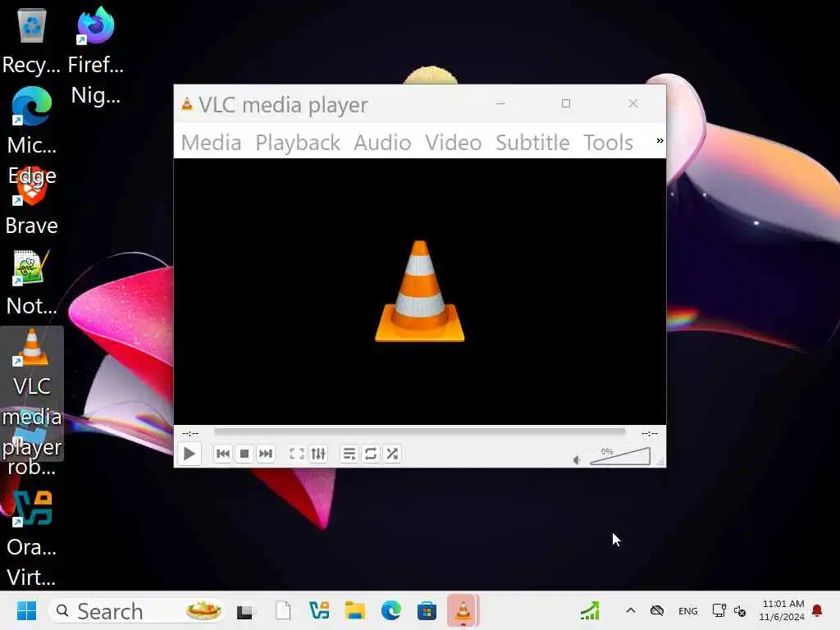Open the Tools menu

pos(608,143)
